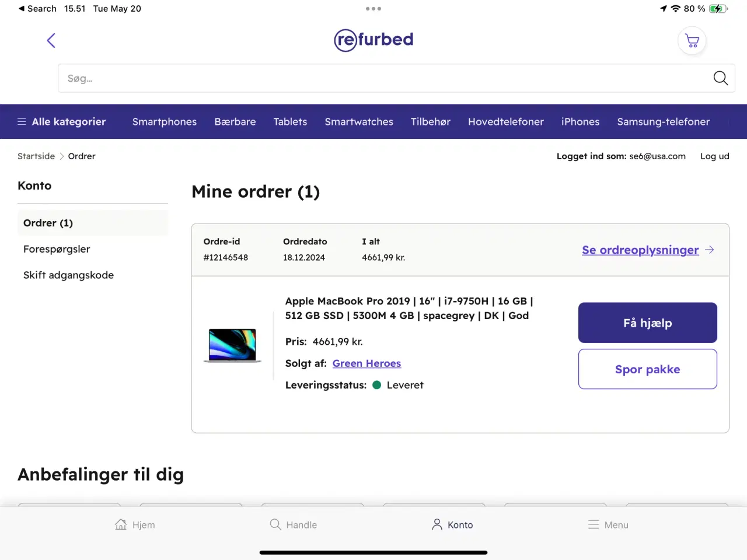The height and width of the screenshot is (560, 747).
Task: Click the Mine ordrer (1) heading
Action: [x=256, y=191]
